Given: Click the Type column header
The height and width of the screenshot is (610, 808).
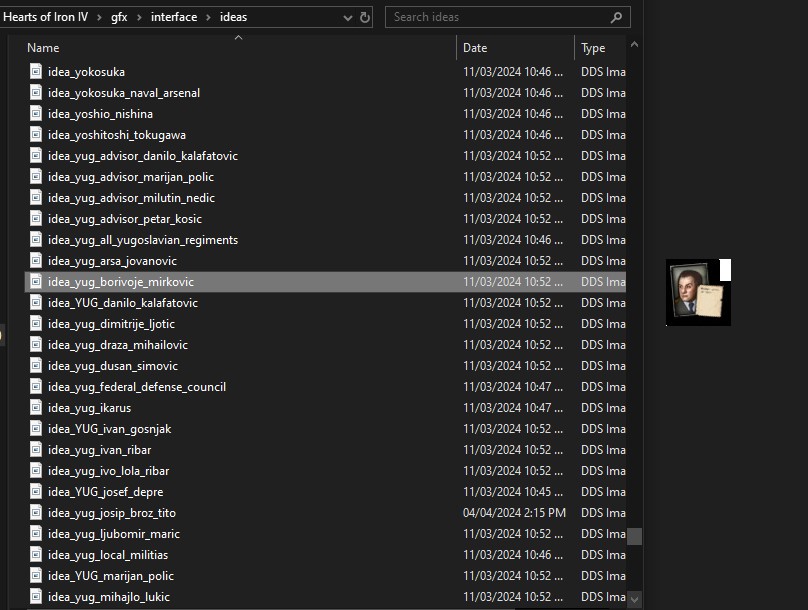Looking at the screenshot, I should (x=593, y=48).
